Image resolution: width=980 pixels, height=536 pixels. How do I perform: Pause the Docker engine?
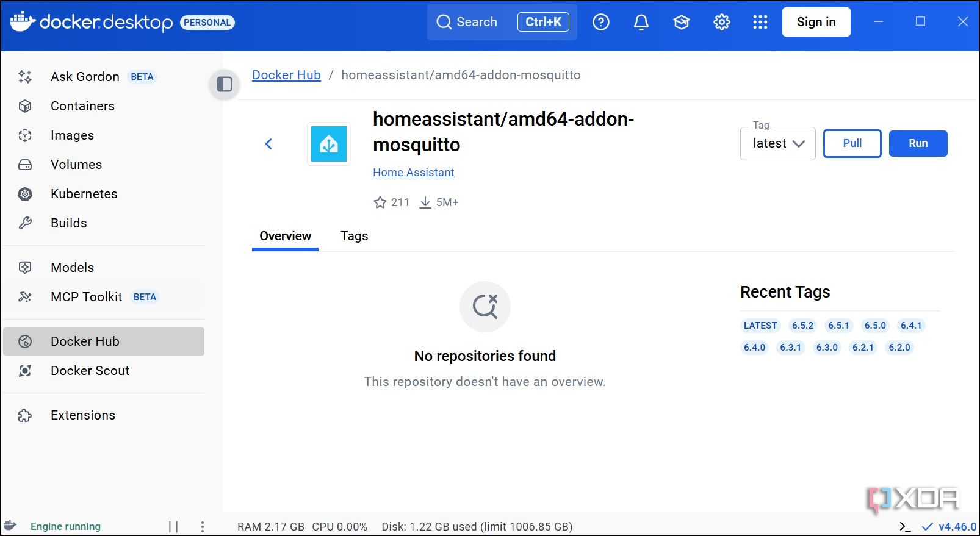[x=173, y=527]
